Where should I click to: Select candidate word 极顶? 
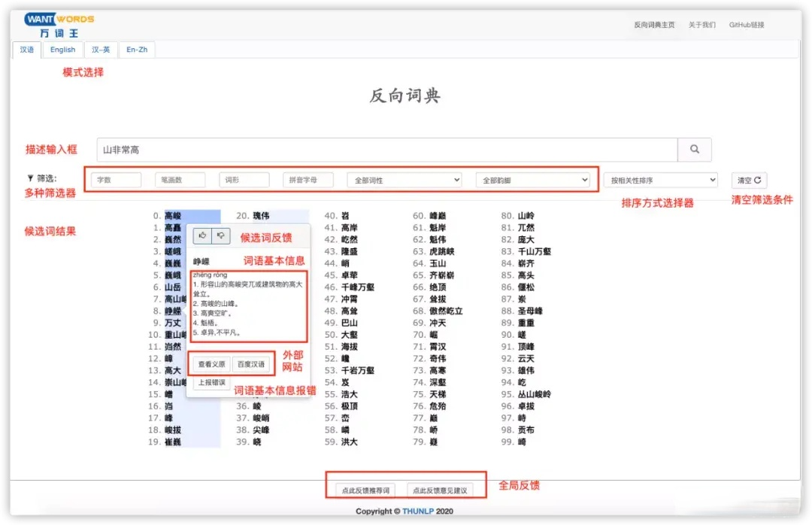tap(350, 406)
